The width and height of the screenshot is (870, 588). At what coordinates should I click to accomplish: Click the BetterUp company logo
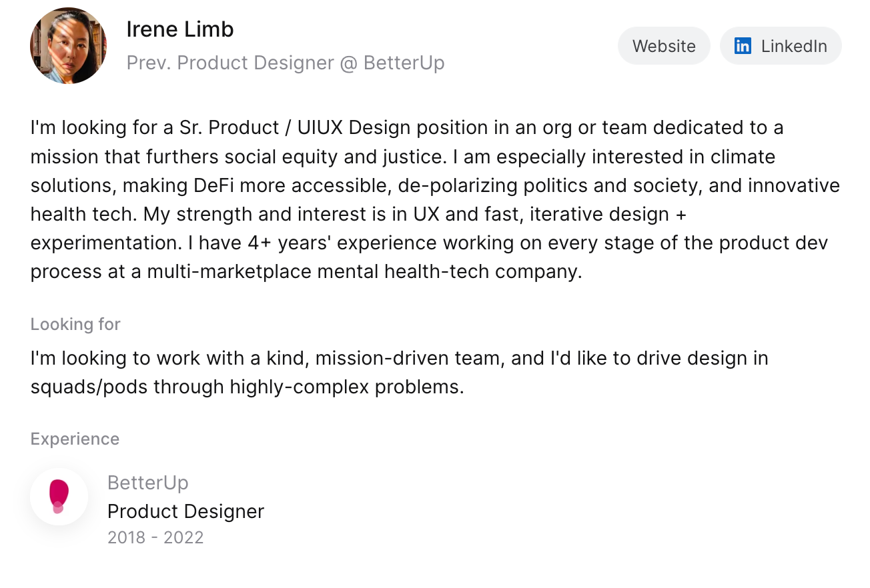pos(59,497)
